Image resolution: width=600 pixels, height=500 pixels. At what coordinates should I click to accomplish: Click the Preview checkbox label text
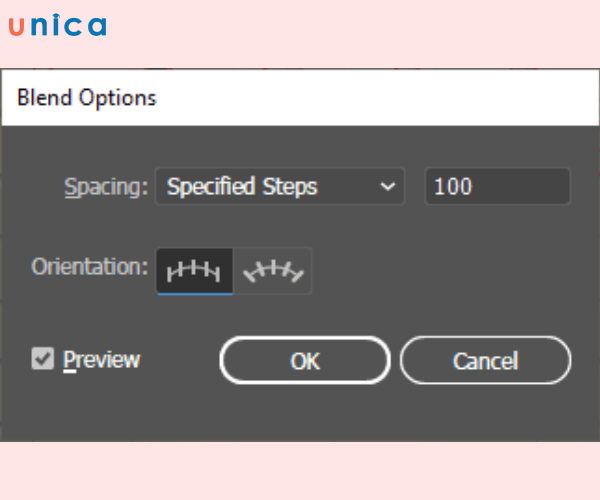click(101, 359)
